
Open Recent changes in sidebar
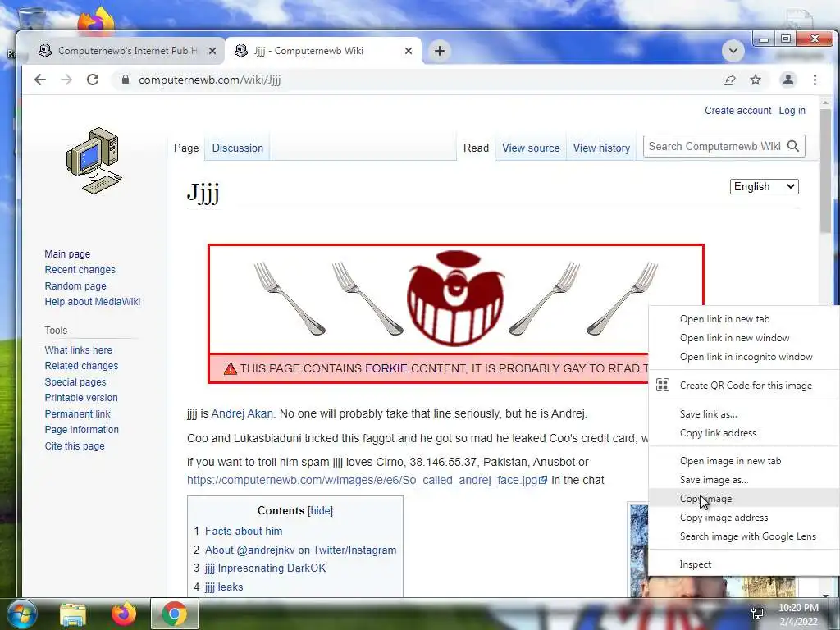tap(80, 269)
